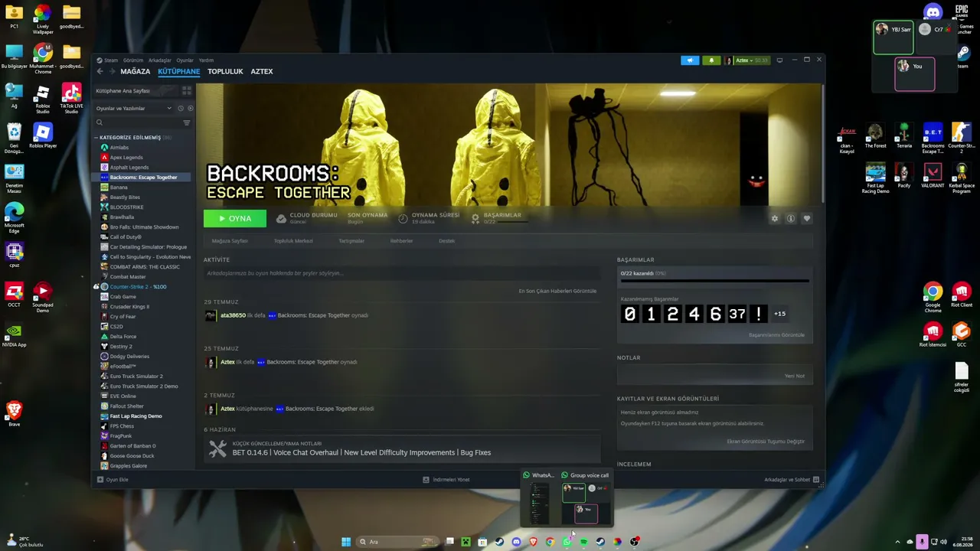
Task: Show hidden system tray icons chevron
Action: point(897,542)
